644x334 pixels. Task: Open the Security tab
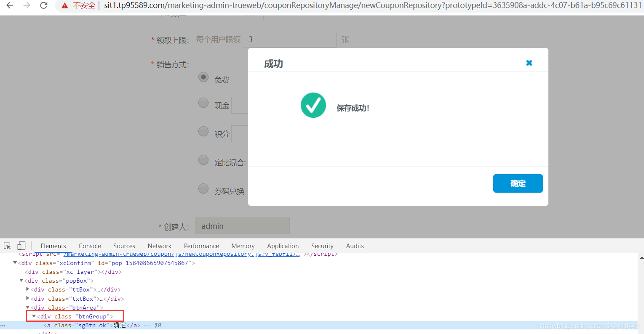click(x=322, y=246)
